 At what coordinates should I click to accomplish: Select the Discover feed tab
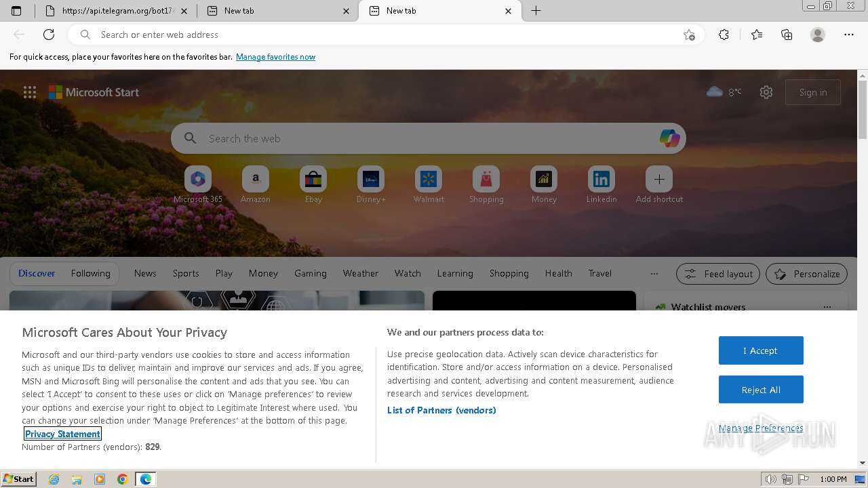point(37,273)
